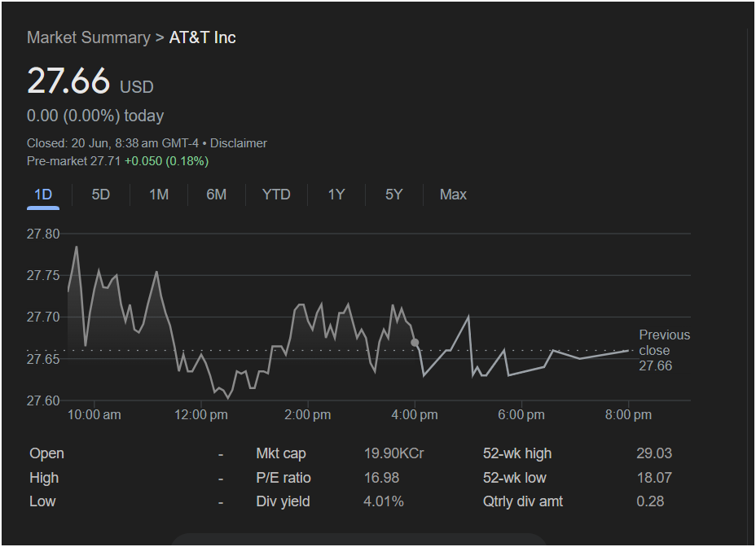Screen dimensions: 756x547
Task: Switch to the 5D chart tab
Action: pyautogui.click(x=101, y=195)
